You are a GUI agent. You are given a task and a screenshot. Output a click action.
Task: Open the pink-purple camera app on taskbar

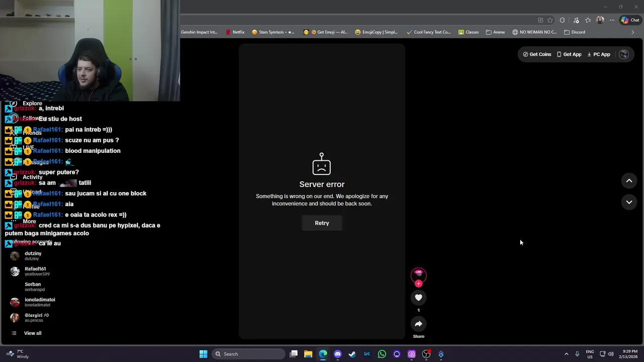[x=411, y=354]
